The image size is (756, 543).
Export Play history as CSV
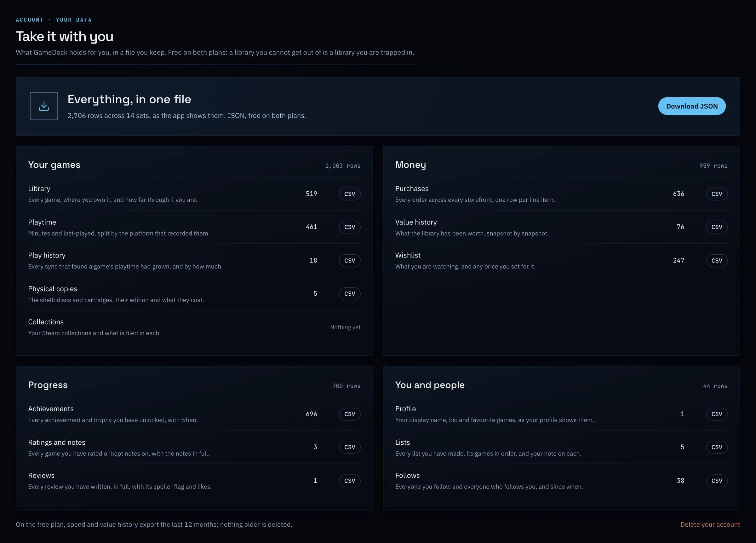click(349, 261)
